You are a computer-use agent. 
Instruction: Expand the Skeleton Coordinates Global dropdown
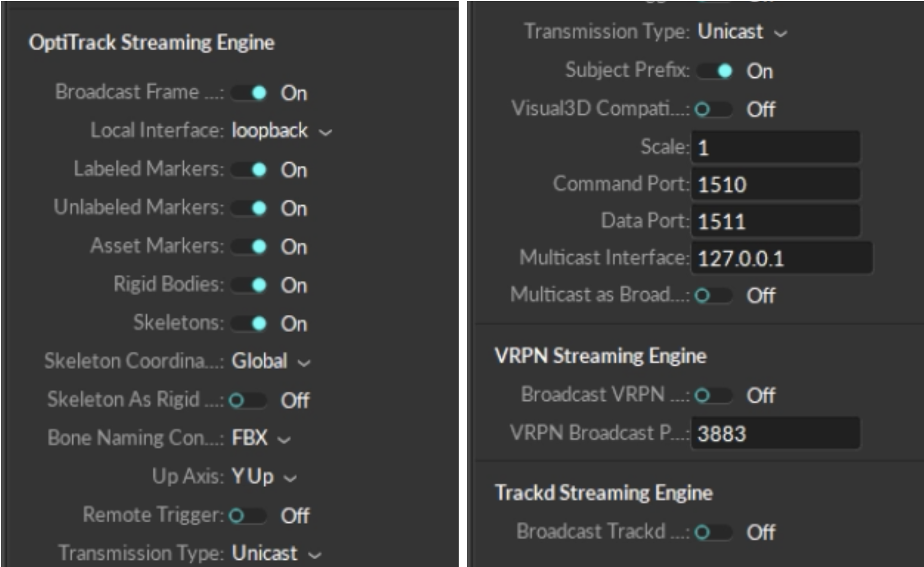tap(270, 362)
